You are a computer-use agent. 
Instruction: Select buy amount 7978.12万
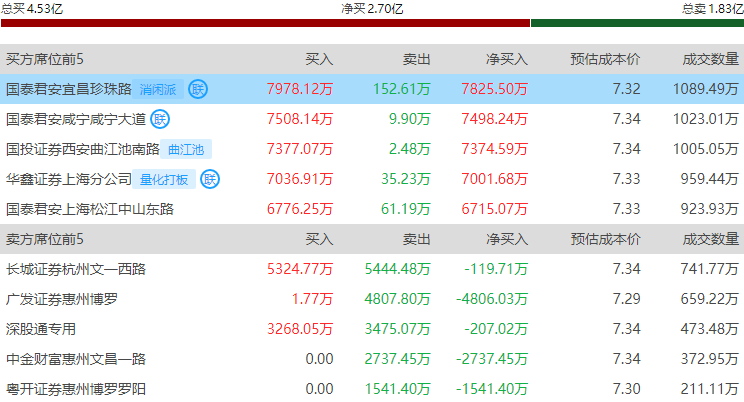[x=300, y=89]
